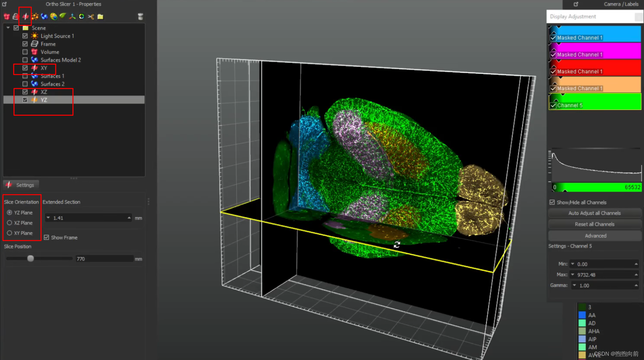This screenshot has width=644, height=360.
Task: Delete selected object with trash icon
Action: (x=140, y=16)
